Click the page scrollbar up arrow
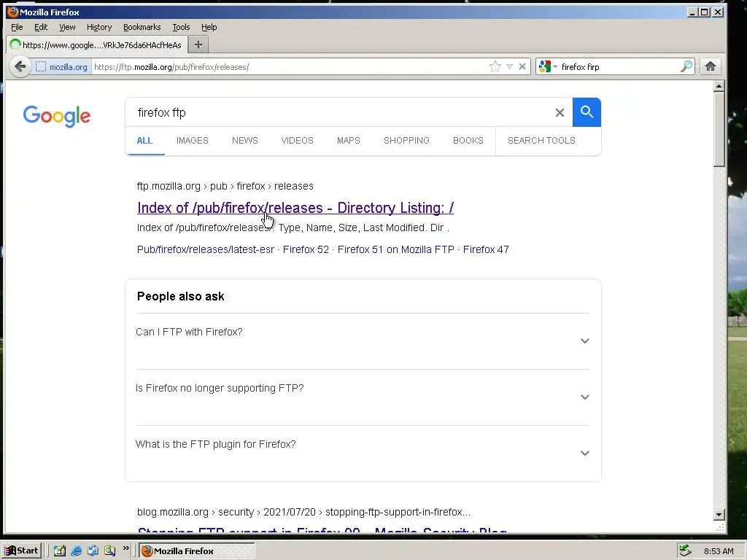The height and width of the screenshot is (560, 747). click(x=719, y=86)
